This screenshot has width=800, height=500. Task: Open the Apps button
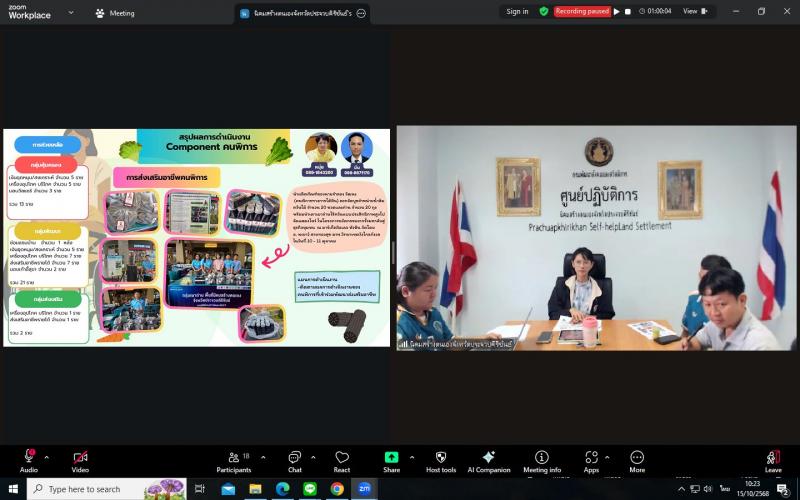pyautogui.click(x=591, y=461)
